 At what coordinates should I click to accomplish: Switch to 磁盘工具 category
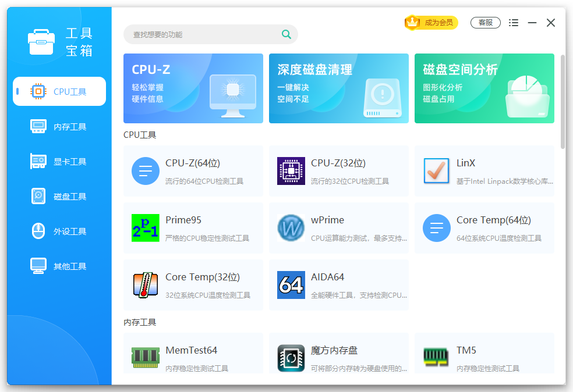point(59,196)
